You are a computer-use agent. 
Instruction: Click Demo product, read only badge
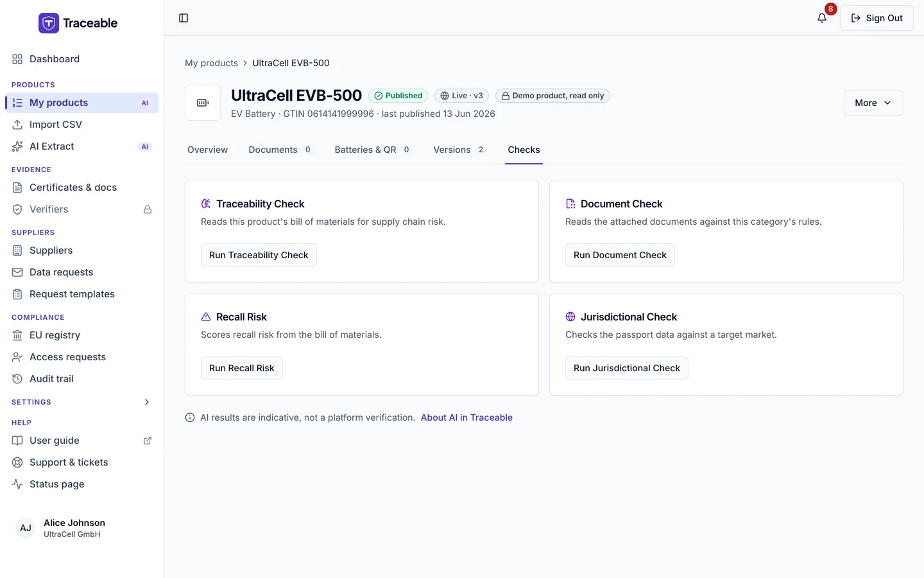[x=552, y=96]
